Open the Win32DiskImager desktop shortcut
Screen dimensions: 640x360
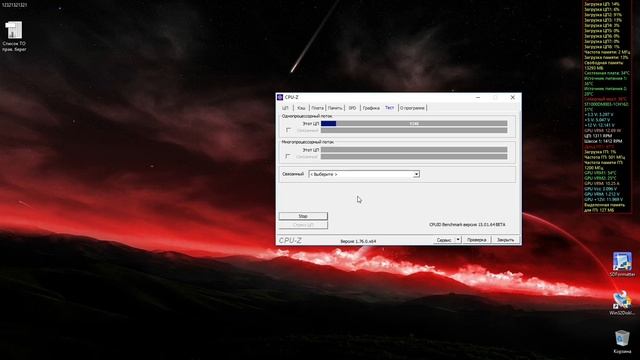point(622,302)
